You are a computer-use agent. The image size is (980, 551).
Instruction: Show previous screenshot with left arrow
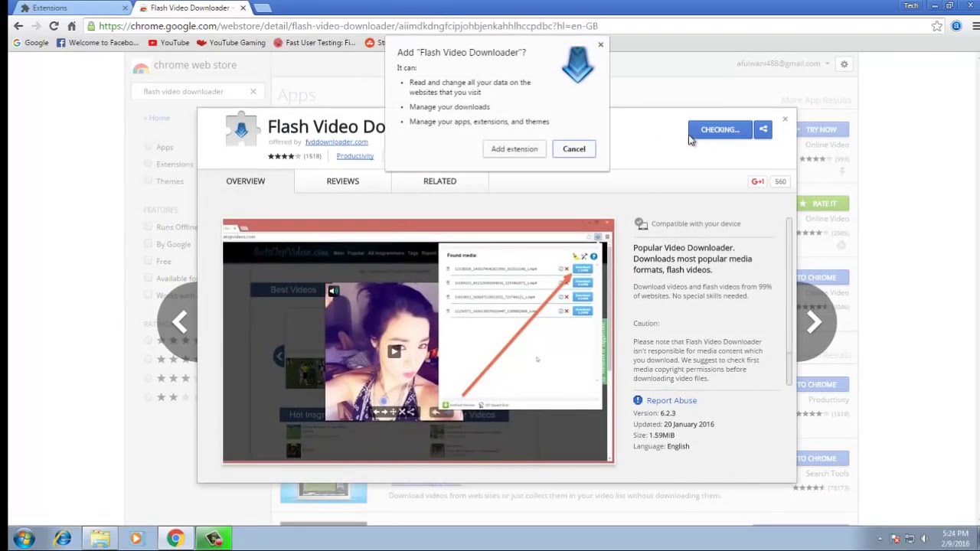pos(179,322)
